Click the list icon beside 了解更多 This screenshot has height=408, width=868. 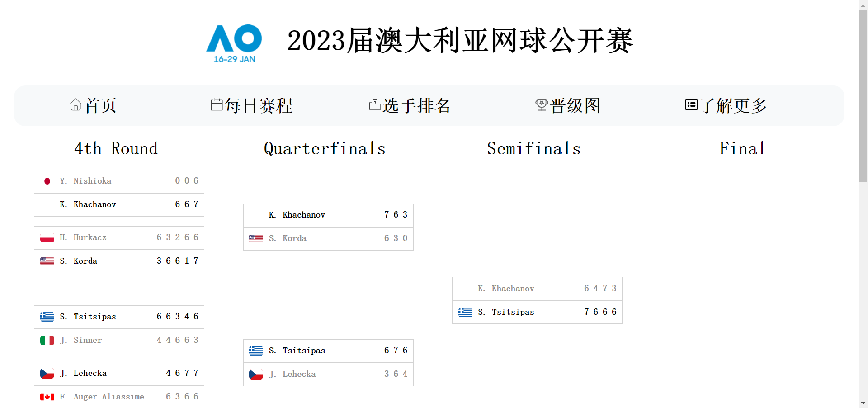tap(691, 105)
